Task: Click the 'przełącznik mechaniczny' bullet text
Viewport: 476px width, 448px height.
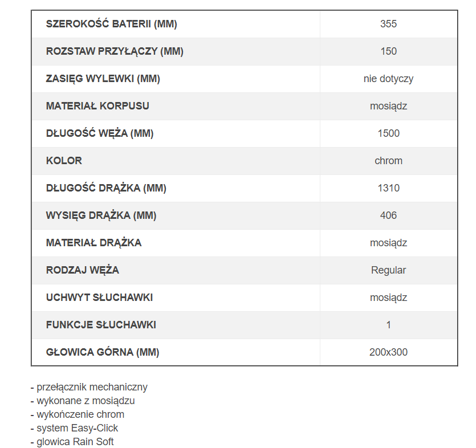Action: click(89, 387)
